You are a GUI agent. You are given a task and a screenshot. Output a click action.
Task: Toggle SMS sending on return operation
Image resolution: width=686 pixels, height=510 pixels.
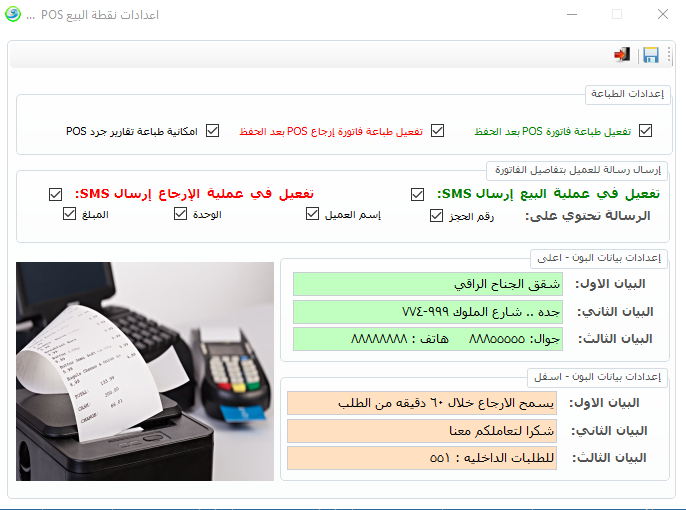pos(56,194)
